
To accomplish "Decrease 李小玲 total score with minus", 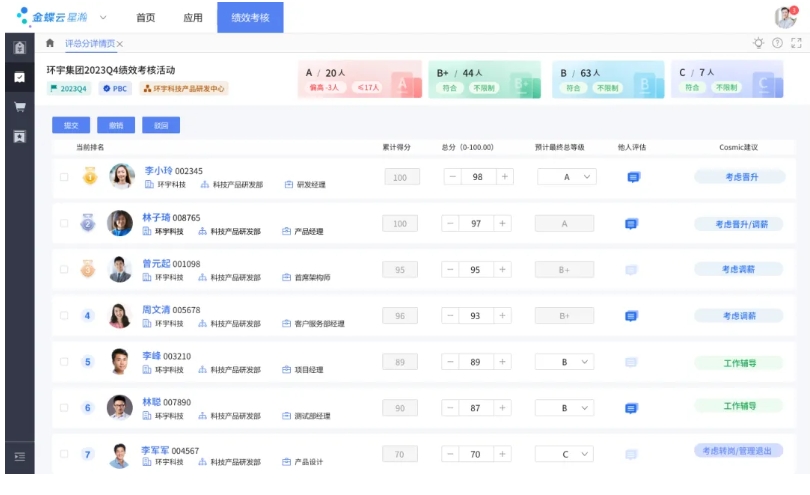I will tap(453, 177).
